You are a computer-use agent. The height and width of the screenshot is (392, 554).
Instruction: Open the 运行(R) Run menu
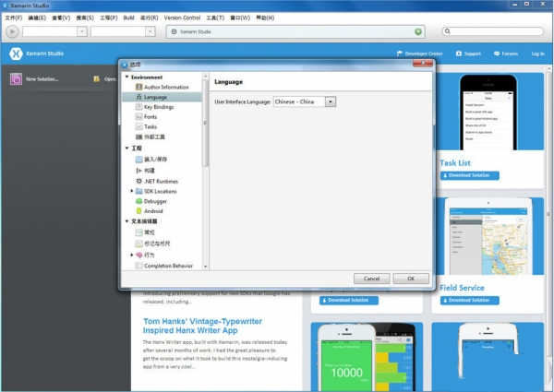[x=149, y=18]
